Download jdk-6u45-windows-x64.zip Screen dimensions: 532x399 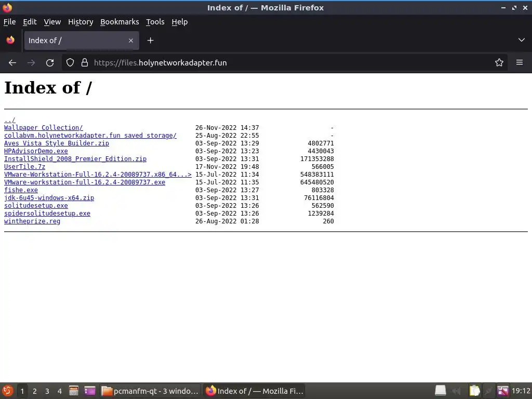pyautogui.click(x=49, y=198)
